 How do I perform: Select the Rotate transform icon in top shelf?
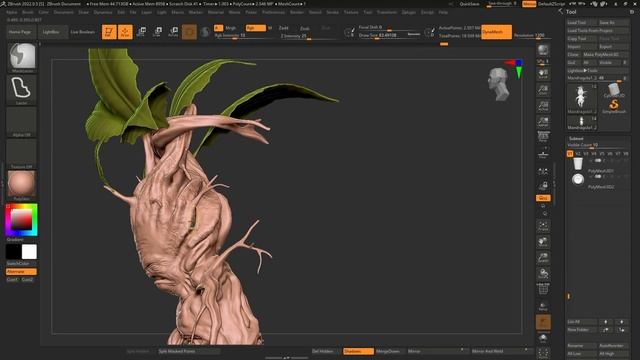pos(173,31)
